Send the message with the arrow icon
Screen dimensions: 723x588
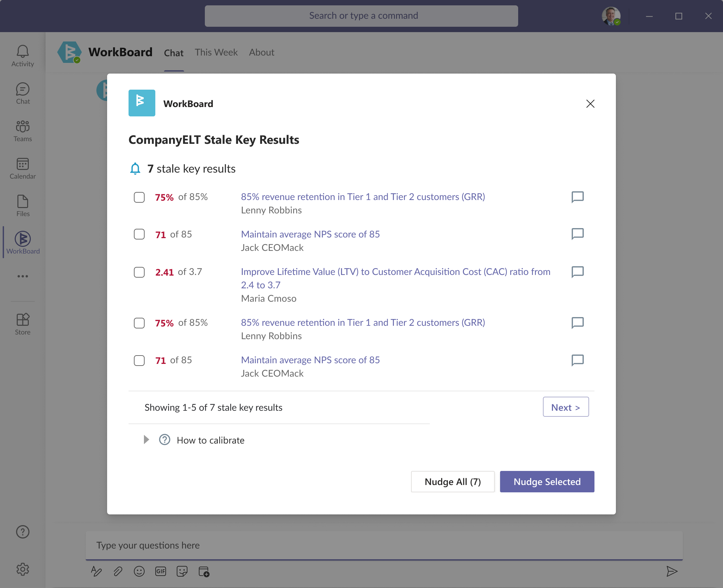tap(671, 572)
